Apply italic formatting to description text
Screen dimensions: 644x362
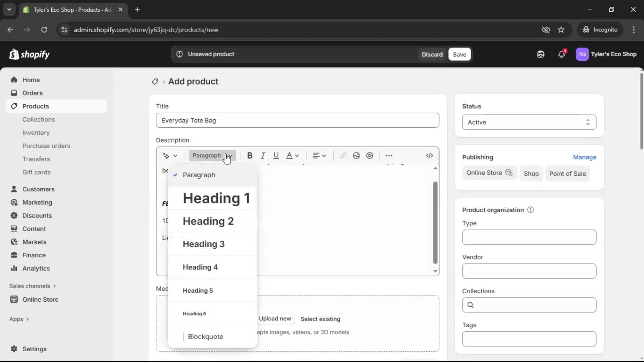coord(263,156)
